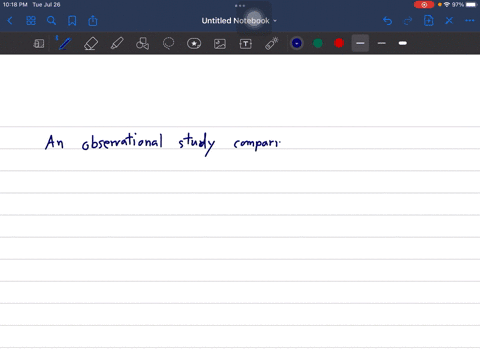Select the Eraser tool

click(x=91, y=43)
